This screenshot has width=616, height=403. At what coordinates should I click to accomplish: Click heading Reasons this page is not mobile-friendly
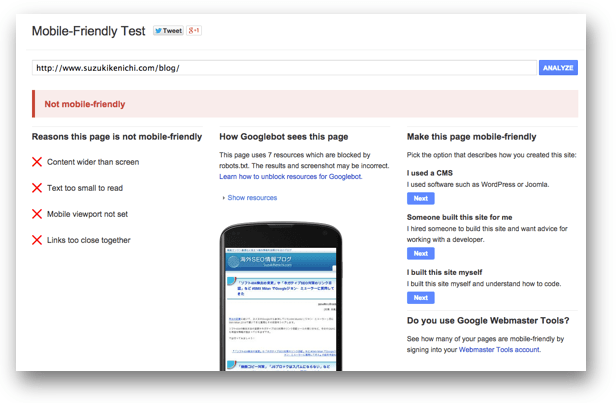point(117,137)
